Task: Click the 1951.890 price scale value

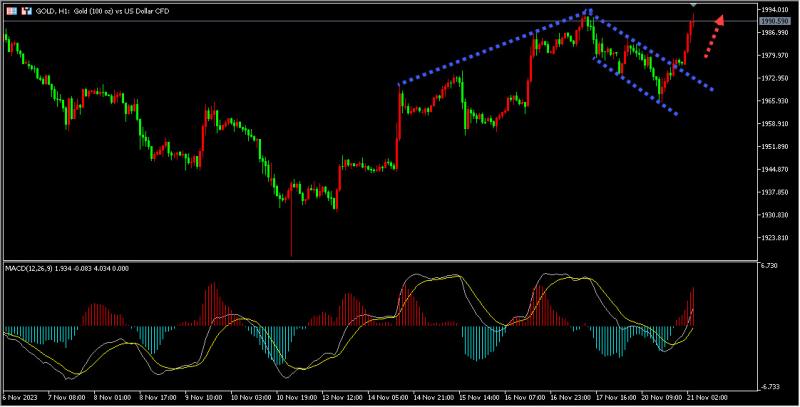Action: point(776,146)
